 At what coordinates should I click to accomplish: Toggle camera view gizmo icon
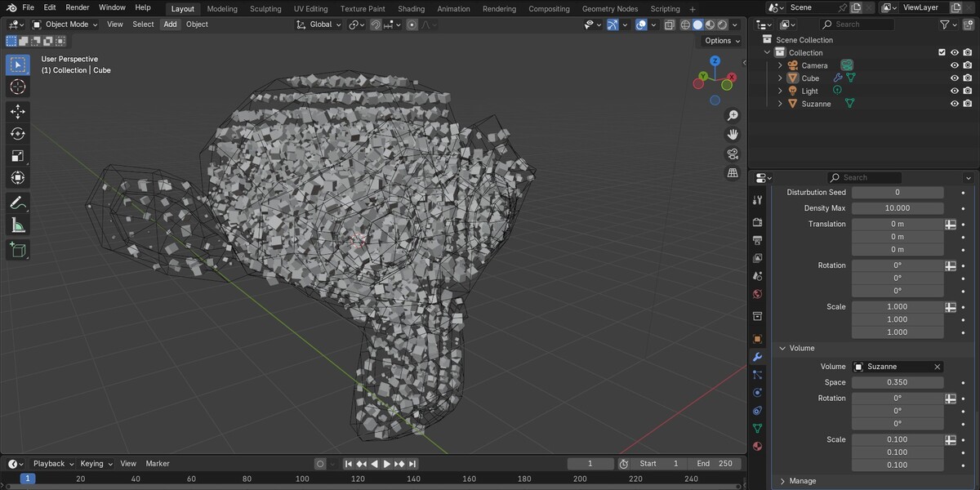[x=733, y=154]
